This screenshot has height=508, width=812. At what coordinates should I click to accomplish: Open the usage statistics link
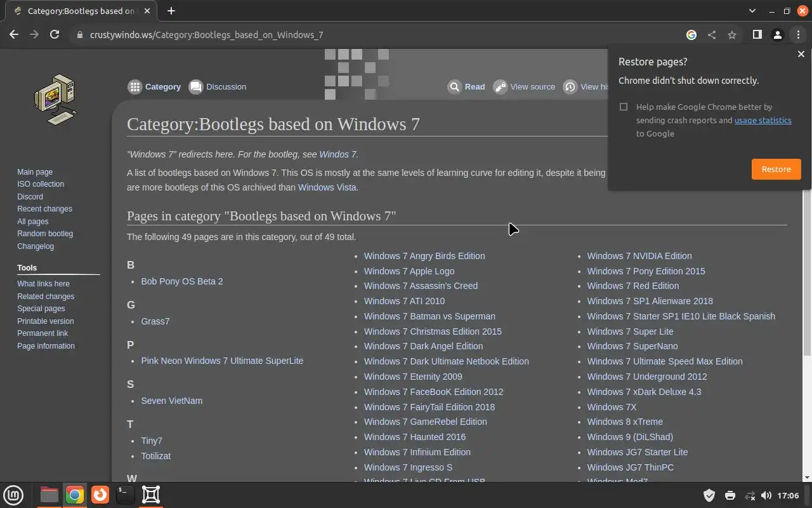pos(763,120)
